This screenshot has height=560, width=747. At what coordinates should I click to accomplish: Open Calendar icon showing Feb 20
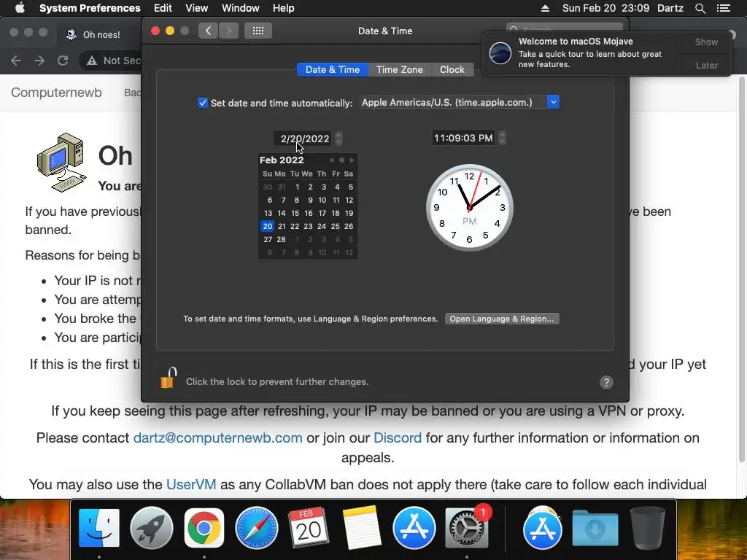point(309,527)
